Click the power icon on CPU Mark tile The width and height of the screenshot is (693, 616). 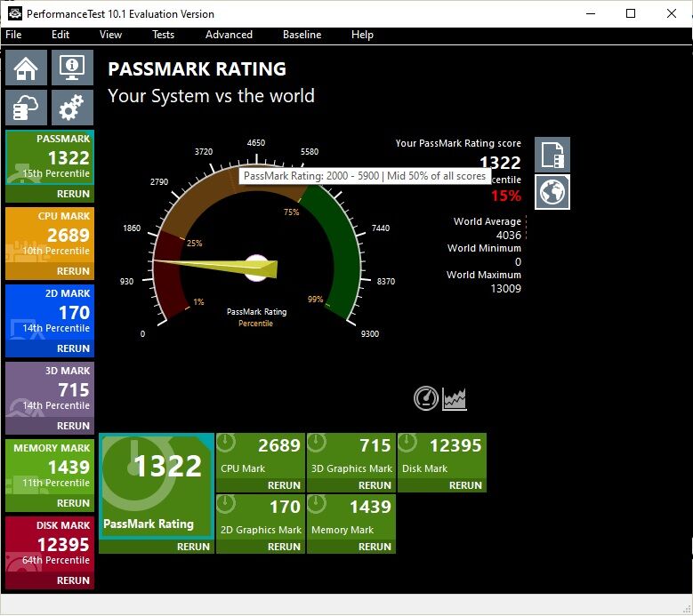click(226, 443)
